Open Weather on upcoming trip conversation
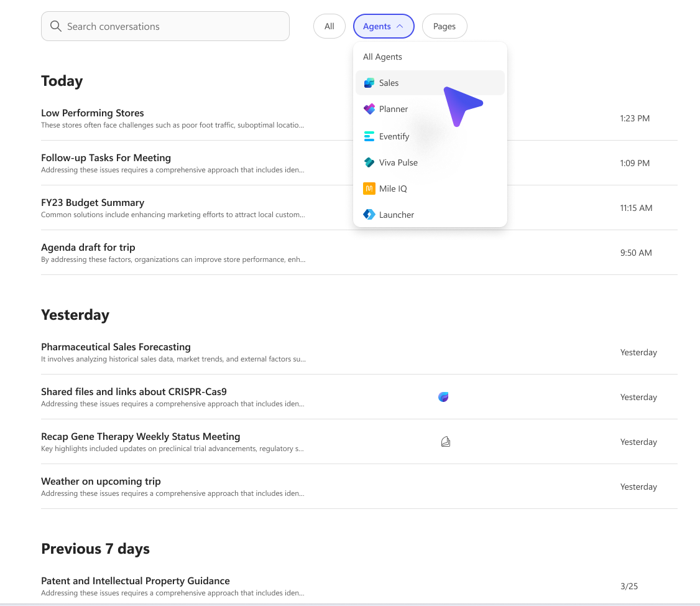The height and width of the screenshot is (606, 700). tap(101, 482)
